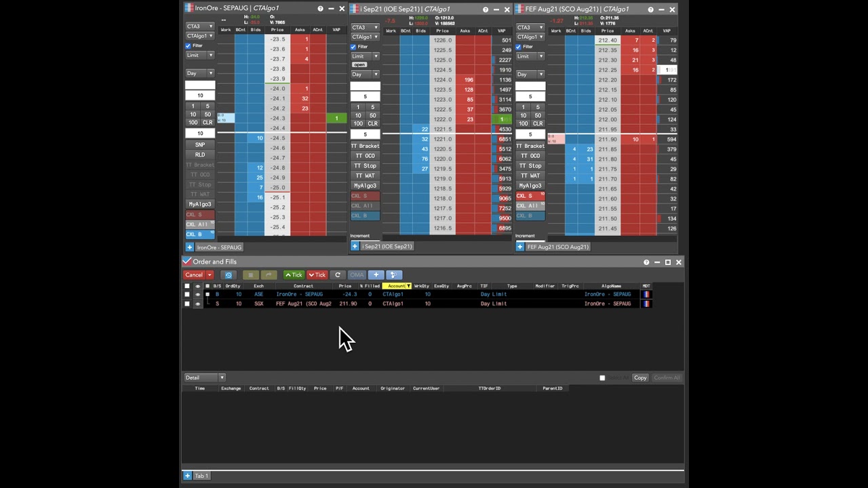Switch to FEF Aug21 (SCO Aug21) tab
Image resolution: width=868 pixels, height=488 pixels.
tap(557, 247)
